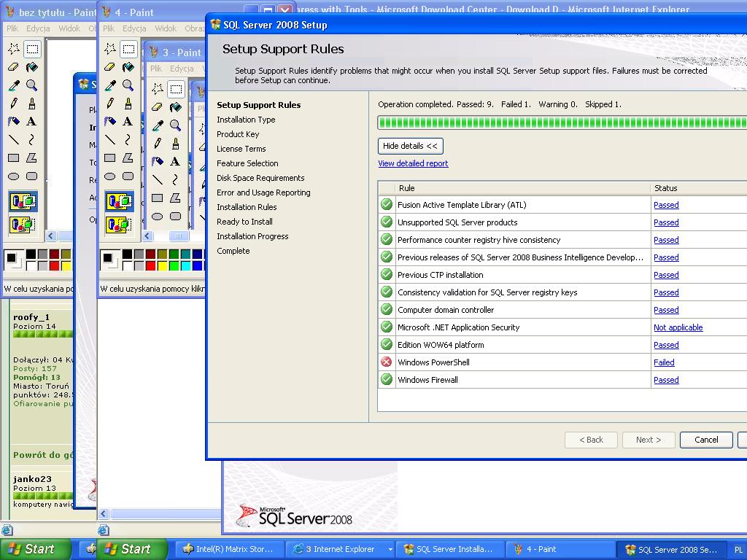Viewport: 747px width, 560px height.
Task: Pick the red swatch in bez tytułu Paint palette
Action: pyautogui.click(x=54, y=265)
